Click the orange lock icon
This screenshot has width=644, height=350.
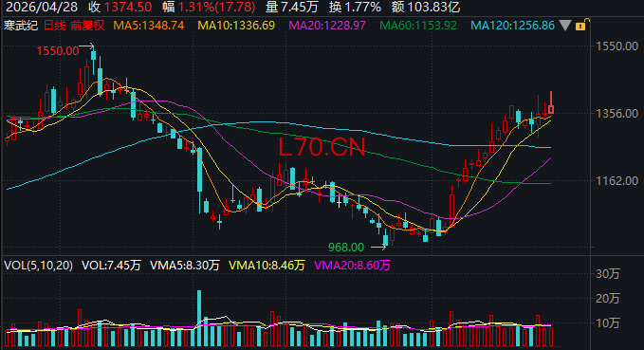click(x=581, y=25)
